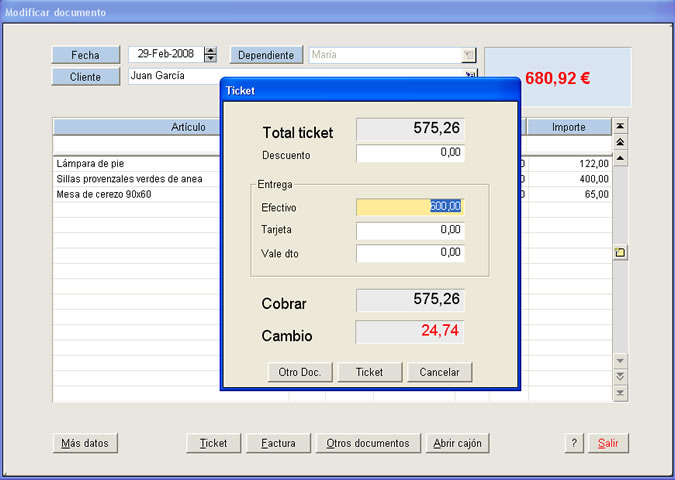Click the Cobrar amount field
This screenshot has width=675, height=480.
pos(410,300)
